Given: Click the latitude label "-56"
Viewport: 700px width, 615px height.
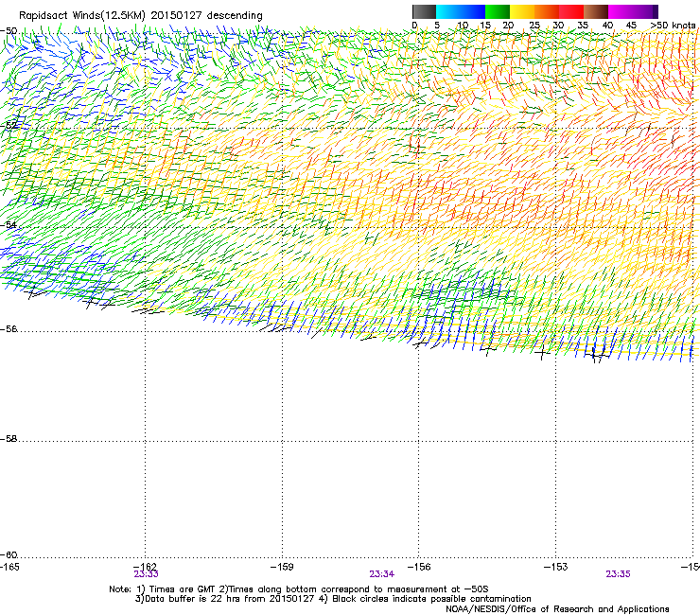Looking at the screenshot, I should (x=9, y=329).
